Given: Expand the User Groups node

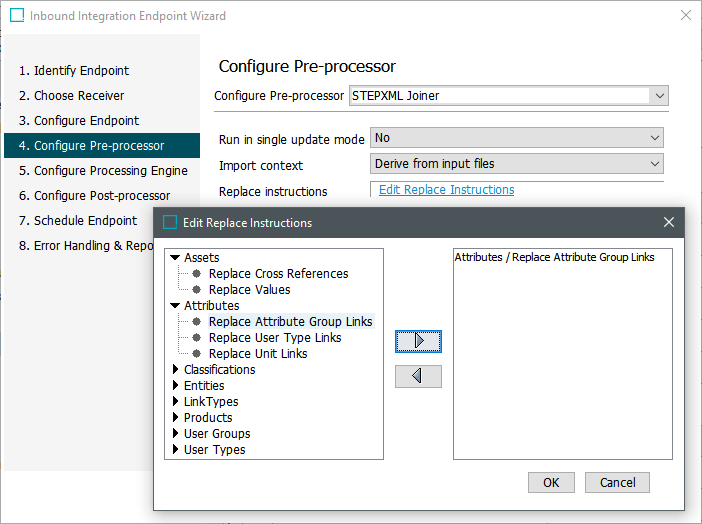Looking at the screenshot, I should coord(176,434).
